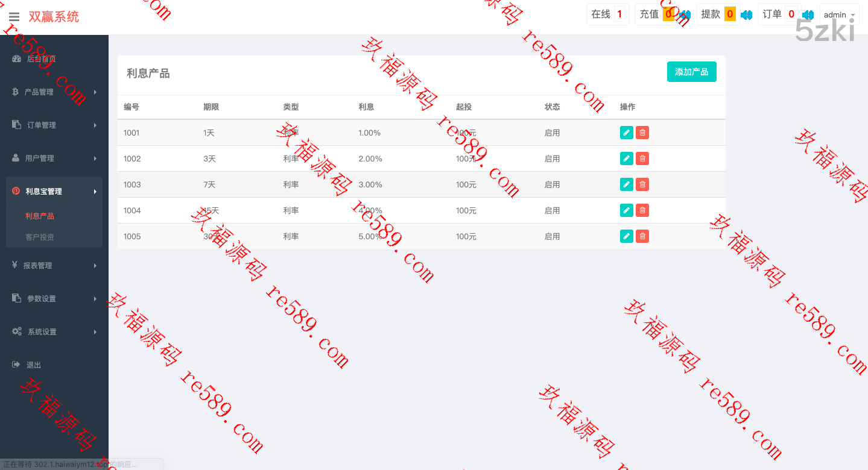Open the 客户投资 submenu item
The width and height of the screenshot is (868, 470).
pyautogui.click(x=40, y=237)
